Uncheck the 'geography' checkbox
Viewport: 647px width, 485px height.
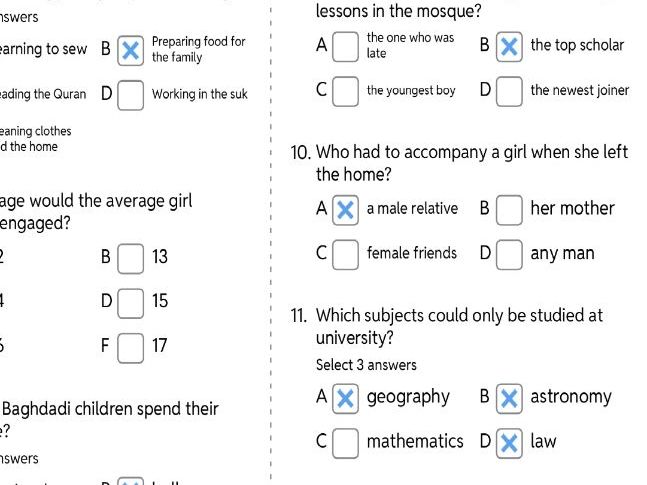(x=345, y=398)
